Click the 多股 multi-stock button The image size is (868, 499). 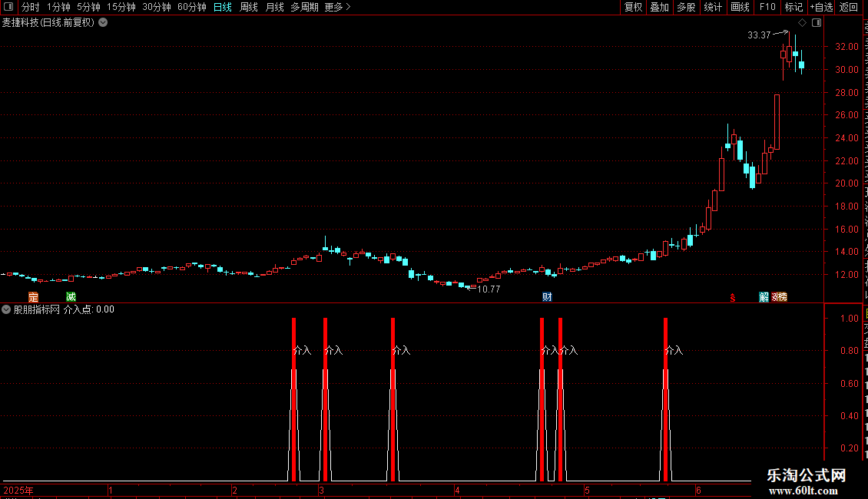(686, 7)
